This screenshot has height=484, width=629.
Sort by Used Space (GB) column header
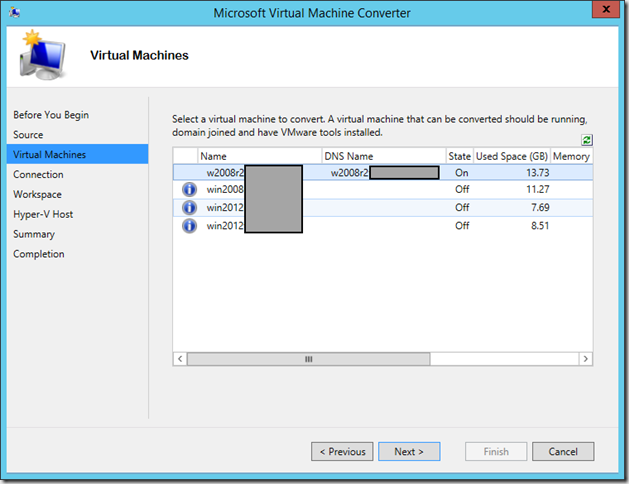pyautogui.click(x=512, y=156)
